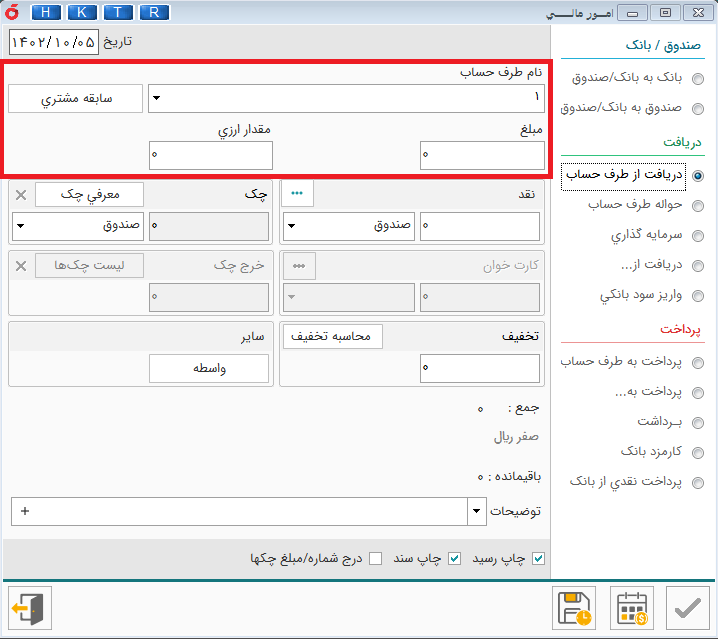Click the save with clock icon
This screenshot has width=718, height=639.
pos(575,607)
